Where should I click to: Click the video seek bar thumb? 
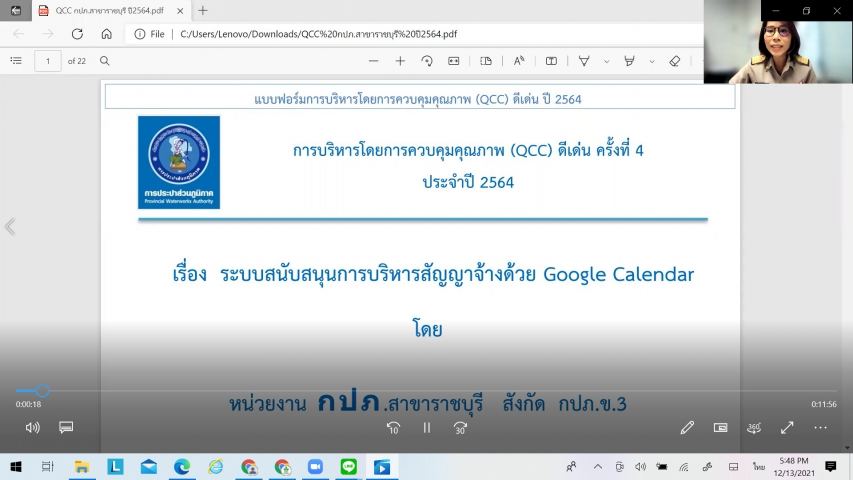pyautogui.click(x=42, y=390)
